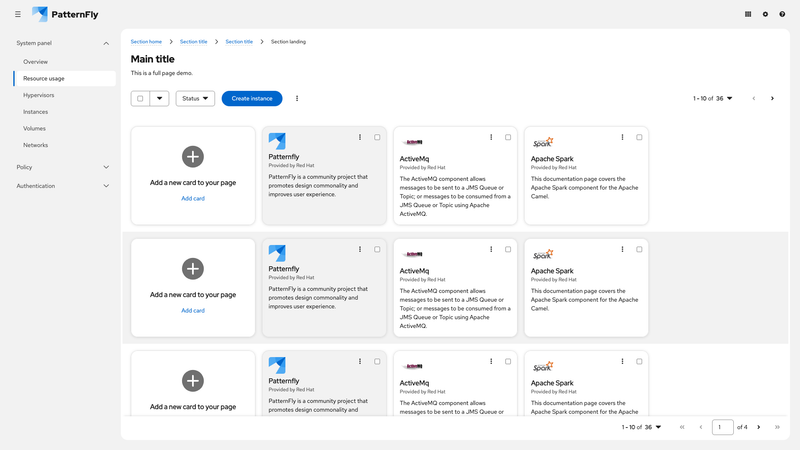Open kebab menu on third row Apache Spark card
800x450 pixels.
[622, 361]
